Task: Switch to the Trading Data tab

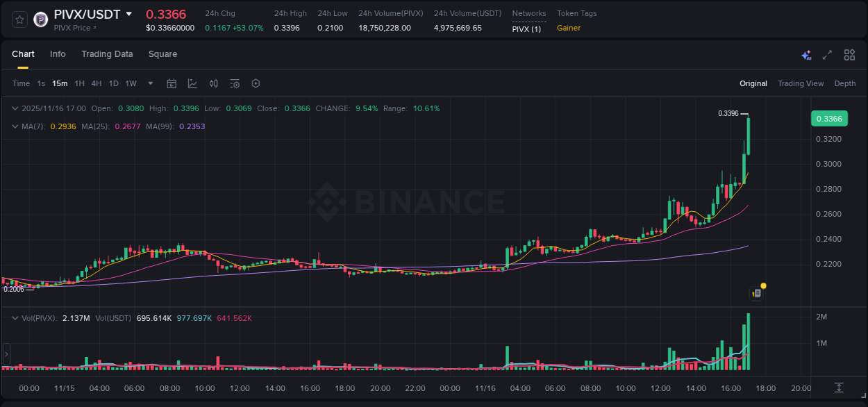Action: 107,54
